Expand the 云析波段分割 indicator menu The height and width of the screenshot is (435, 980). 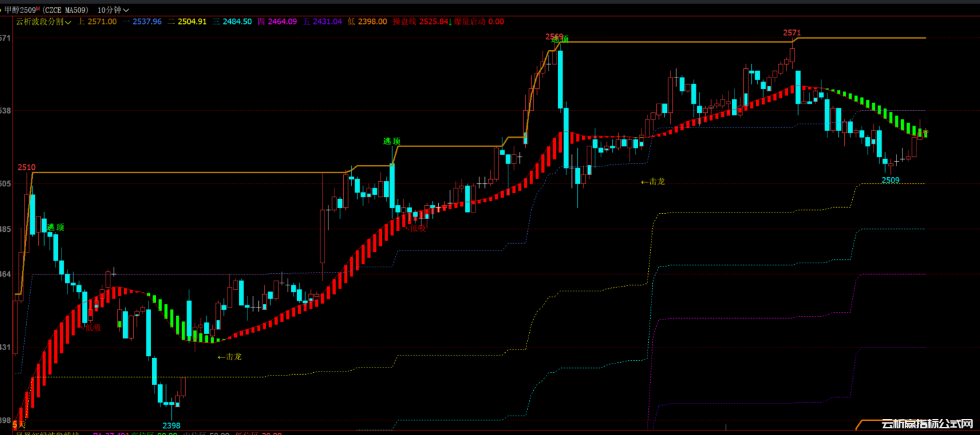pos(43,21)
